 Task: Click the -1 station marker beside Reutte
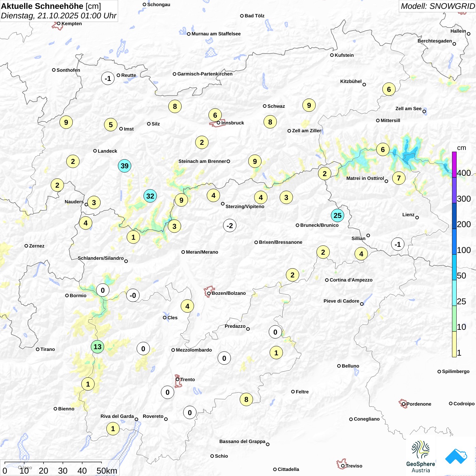point(108,78)
